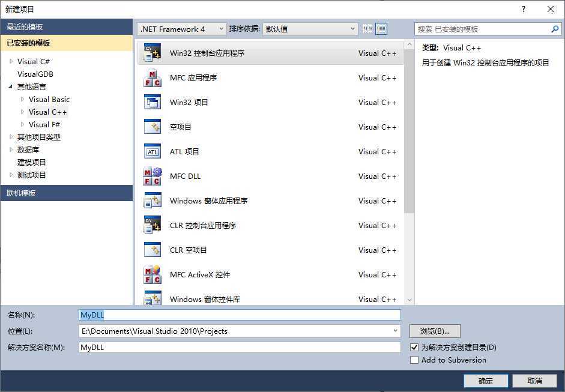The height and width of the screenshot is (392, 565).
Task: Click the MFC ActiveX 控件 template icon
Action: pyautogui.click(x=153, y=274)
